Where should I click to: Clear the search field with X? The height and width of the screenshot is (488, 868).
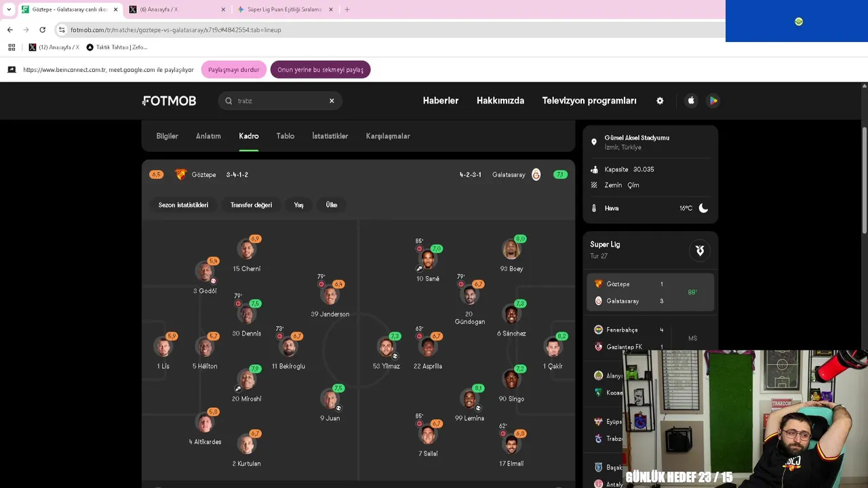pyautogui.click(x=332, y=100)
